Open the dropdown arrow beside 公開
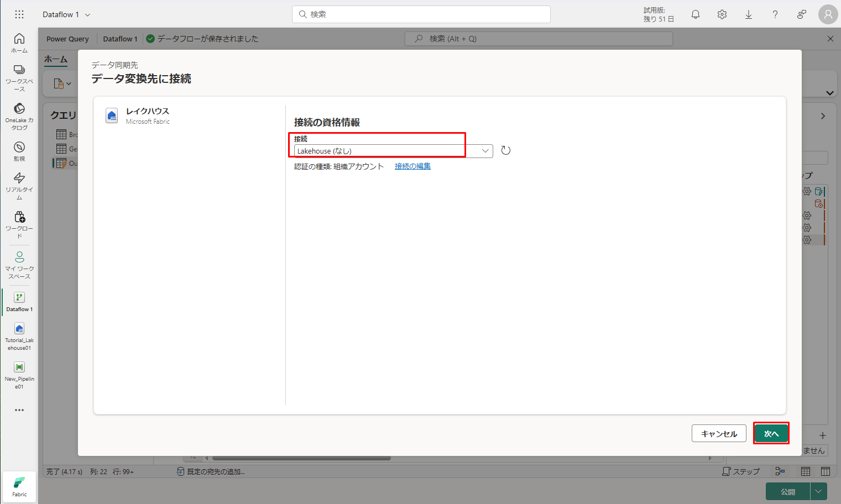841x504 pixels. point(819,491)
